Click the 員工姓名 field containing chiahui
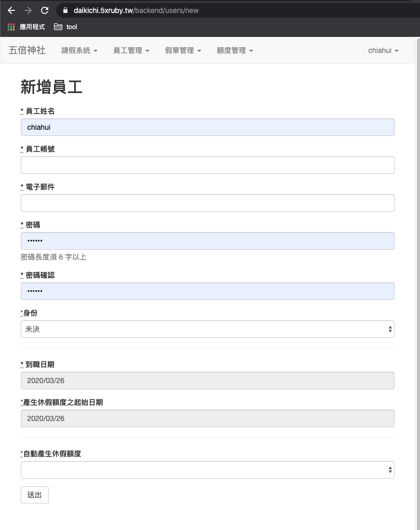Screen dimensions: 420x530 pyautogui.click(x=208, y=127)
